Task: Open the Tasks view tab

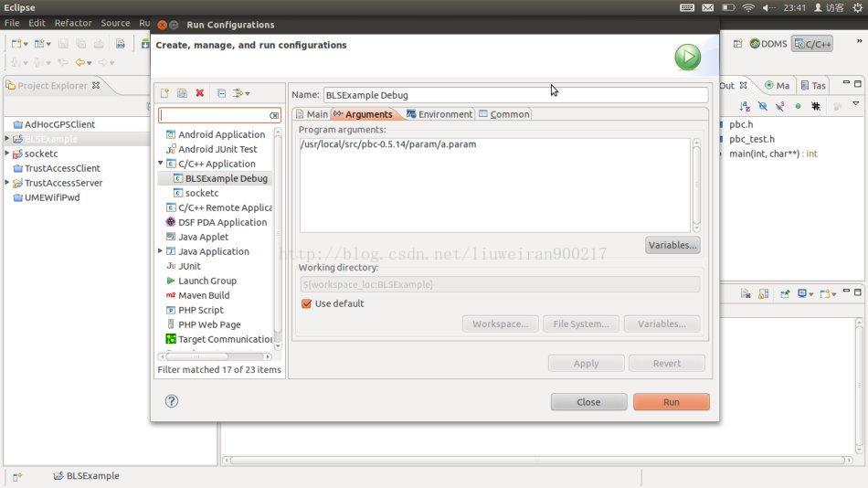Action: pos(814,85)
